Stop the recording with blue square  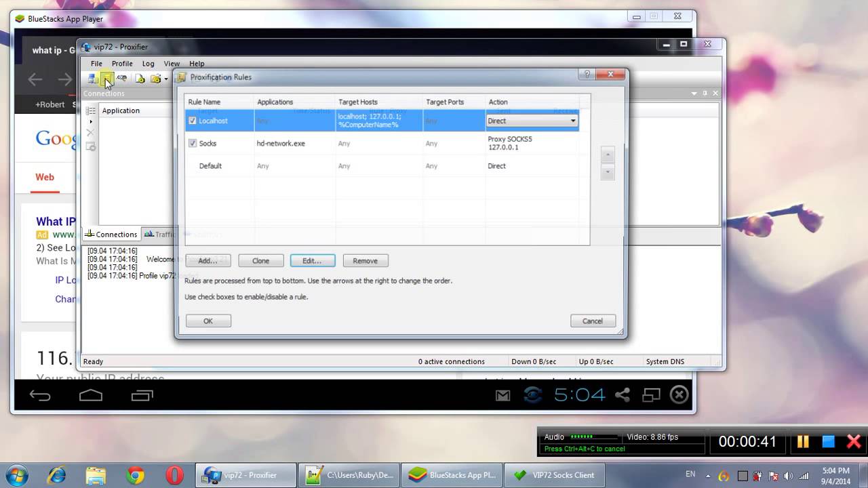coord(828,442)
